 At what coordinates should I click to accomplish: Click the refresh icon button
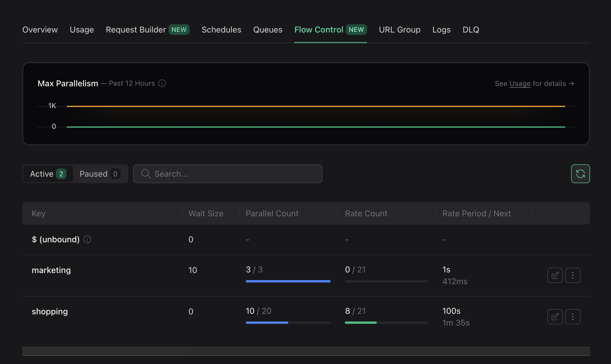point(580,174)
